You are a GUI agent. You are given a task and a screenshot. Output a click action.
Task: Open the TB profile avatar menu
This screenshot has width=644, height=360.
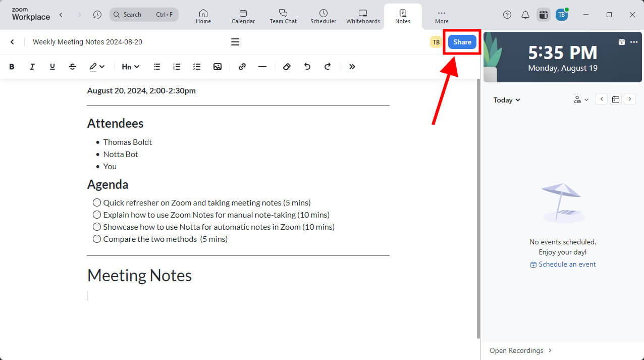pyautogui.click(x=562, y=15)
